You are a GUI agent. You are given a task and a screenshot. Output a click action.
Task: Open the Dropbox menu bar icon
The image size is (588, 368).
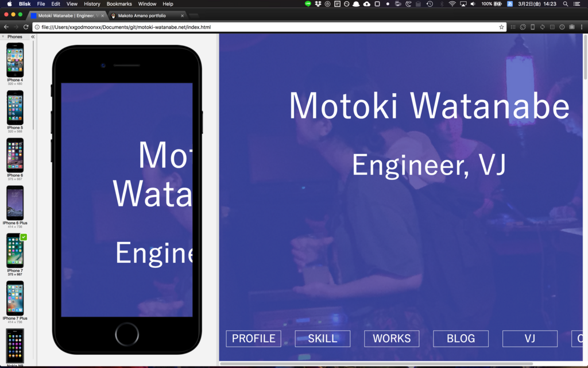click(318, 4)
